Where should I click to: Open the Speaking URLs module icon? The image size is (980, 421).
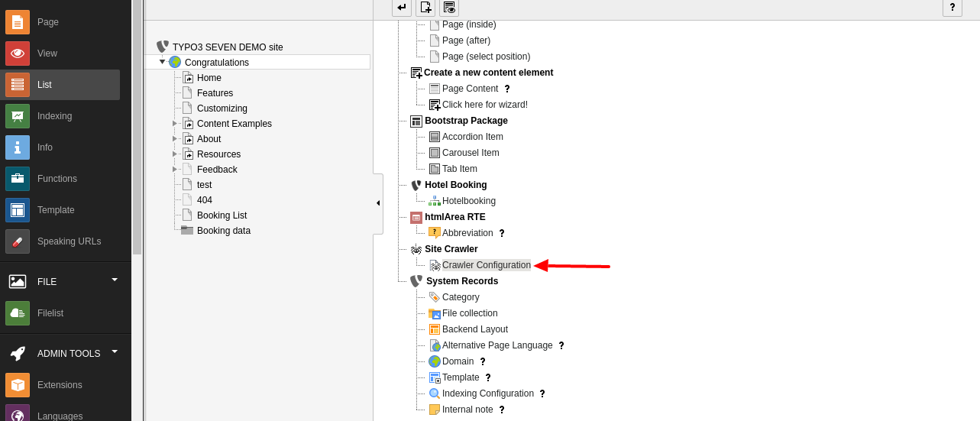pyautogui.click(x=18, y=241)
